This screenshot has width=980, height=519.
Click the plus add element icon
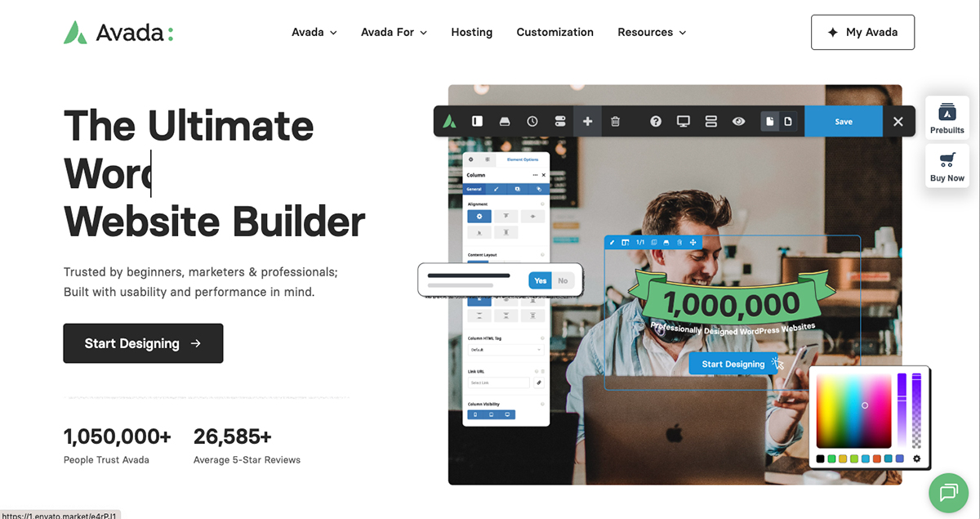coord(587,121)
